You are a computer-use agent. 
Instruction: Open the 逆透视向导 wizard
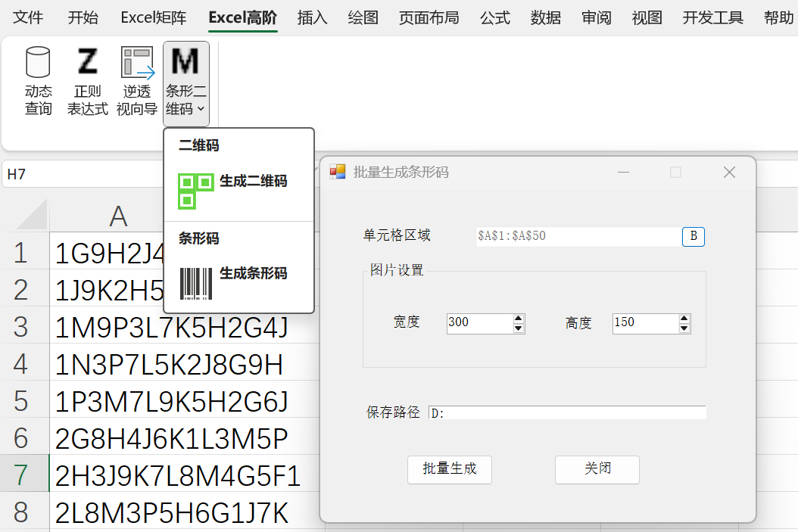point(137,82)
